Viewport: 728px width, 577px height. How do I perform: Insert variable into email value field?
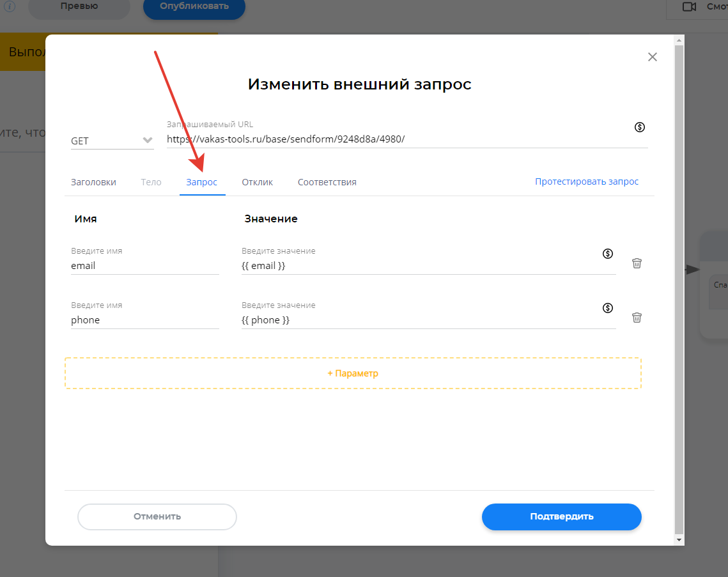click(x=608, y=254)
